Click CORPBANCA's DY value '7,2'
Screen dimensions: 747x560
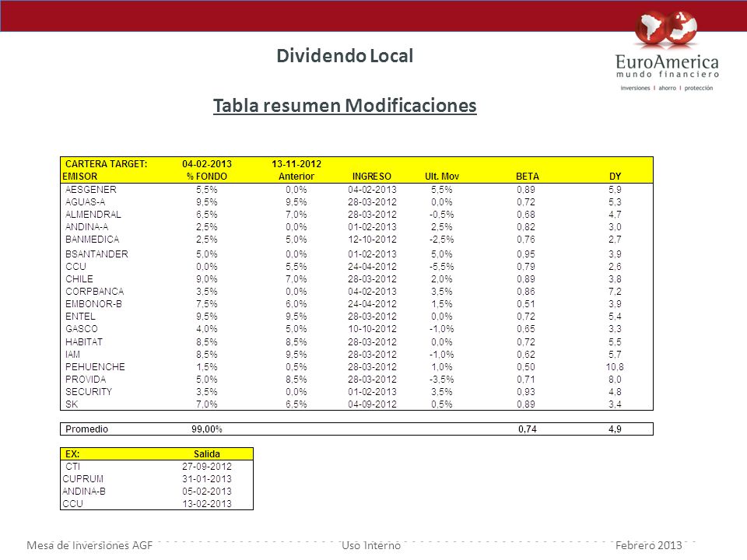point(615,291)
